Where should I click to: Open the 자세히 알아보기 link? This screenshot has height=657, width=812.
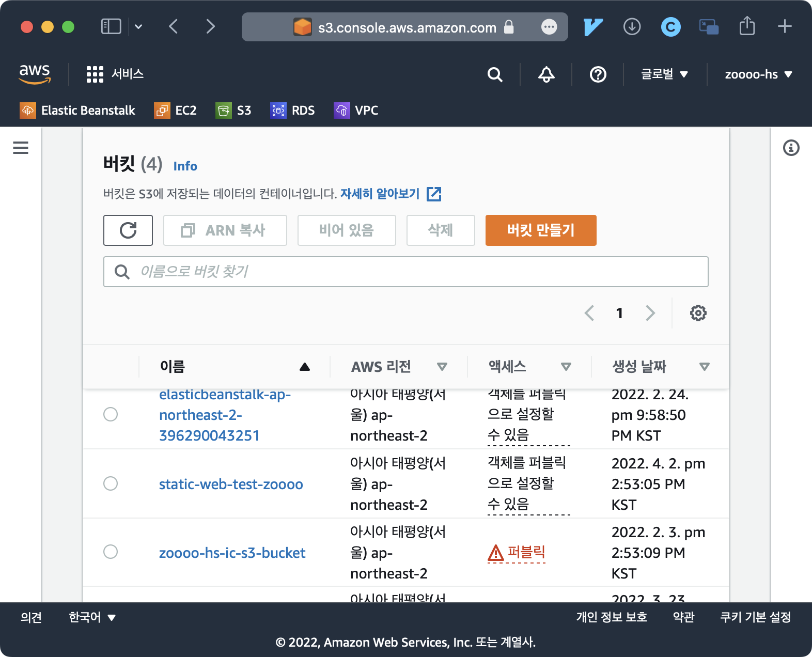[x=380, y=194]
